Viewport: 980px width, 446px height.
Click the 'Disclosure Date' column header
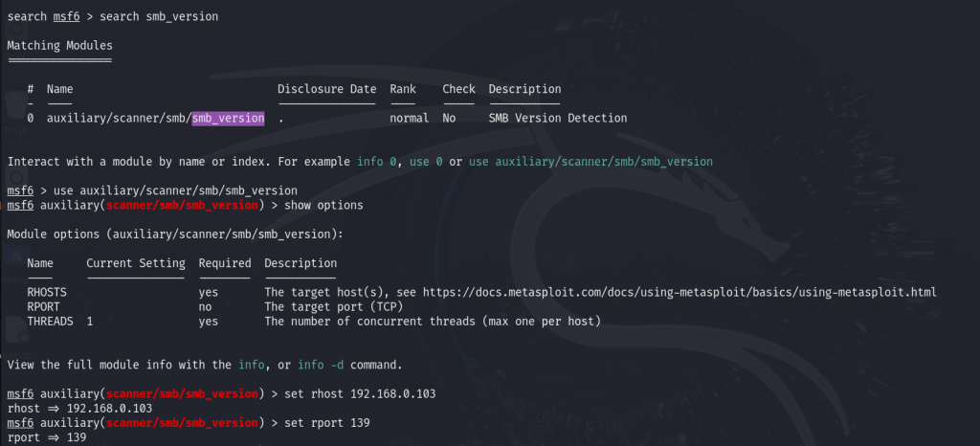pos(327,89)
